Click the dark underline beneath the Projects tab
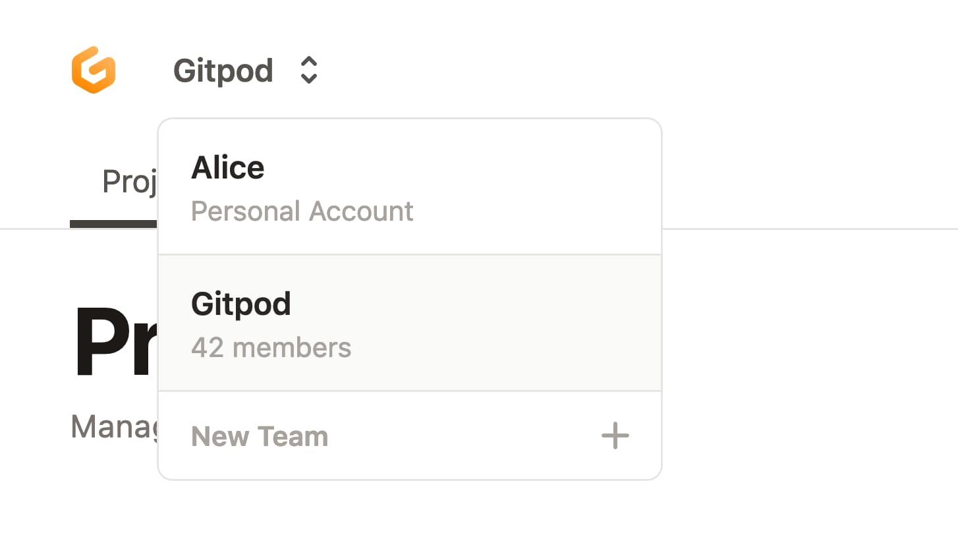Image resolution: width=958 pixels, height=560 pixels. click(113, 225)
